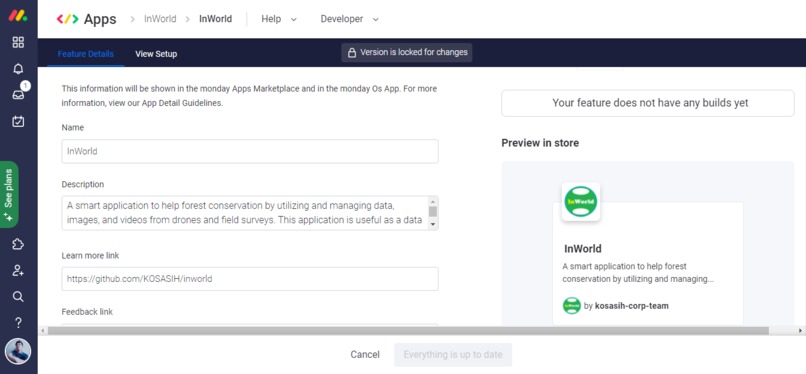
Task: Open the help question mark icon
Action: [18, 323]
